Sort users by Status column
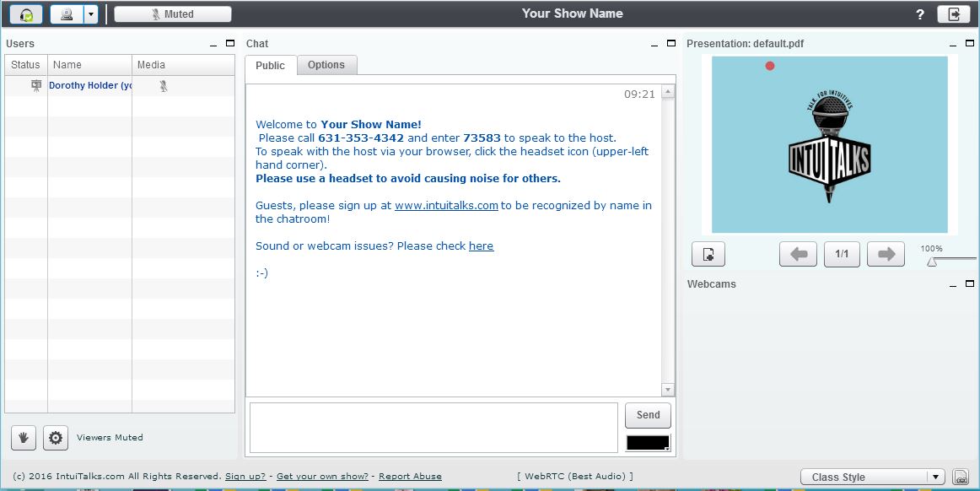The image size is (980, 491). pos(26,65)
